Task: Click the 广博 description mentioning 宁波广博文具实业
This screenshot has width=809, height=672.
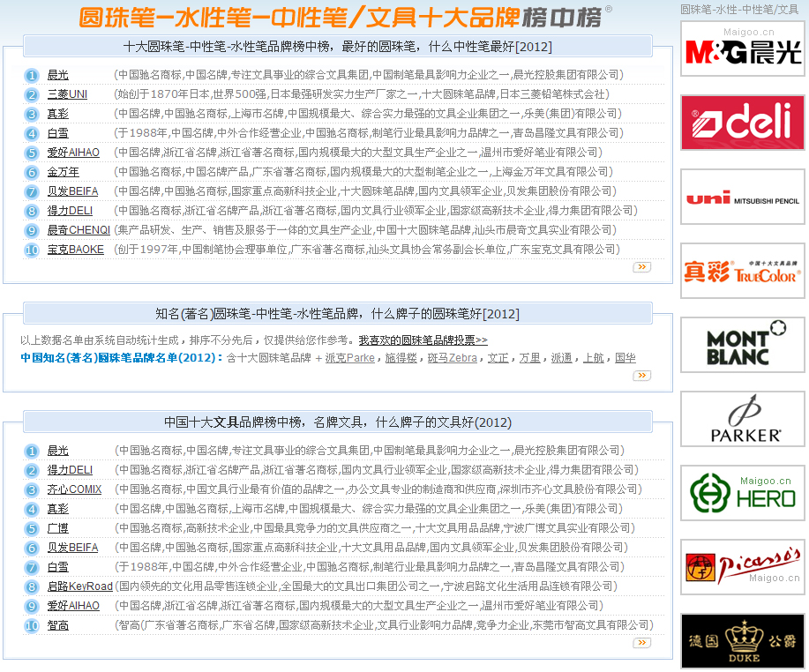Action: coord(375,528)
